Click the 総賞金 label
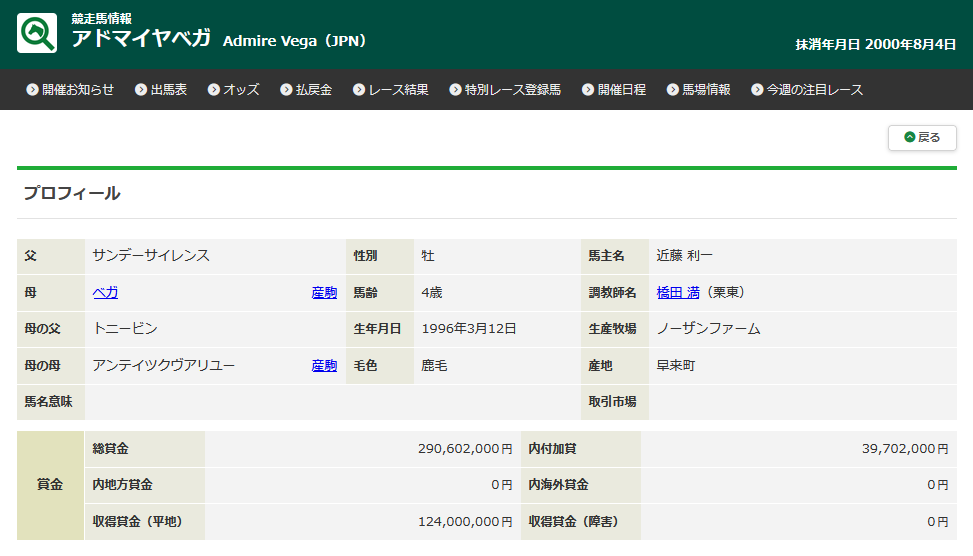 [110, 449]
